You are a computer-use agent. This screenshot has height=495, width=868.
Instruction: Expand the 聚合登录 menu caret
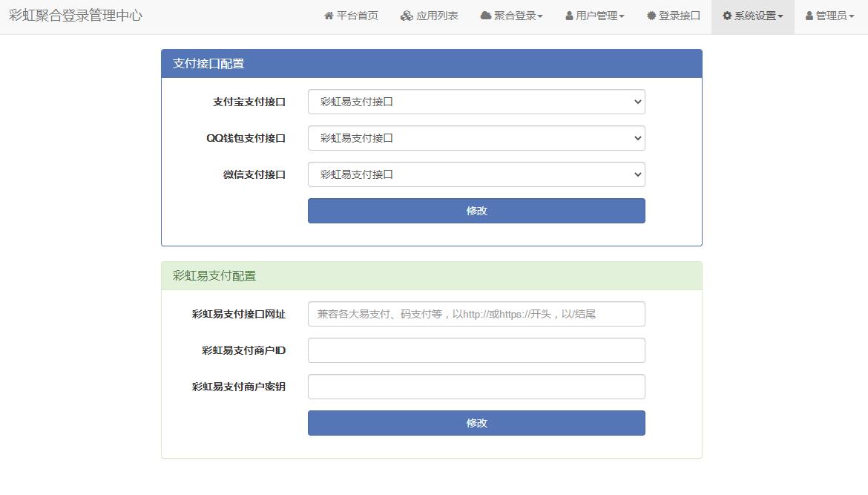coord(540,16)
